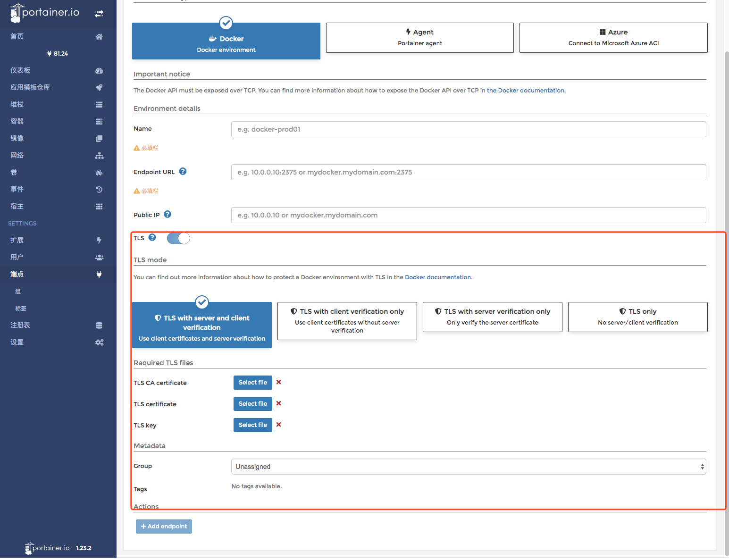Click the help icon next to Public IP
The width and height of the screenshot is (729, 560).
coord(168,215)
